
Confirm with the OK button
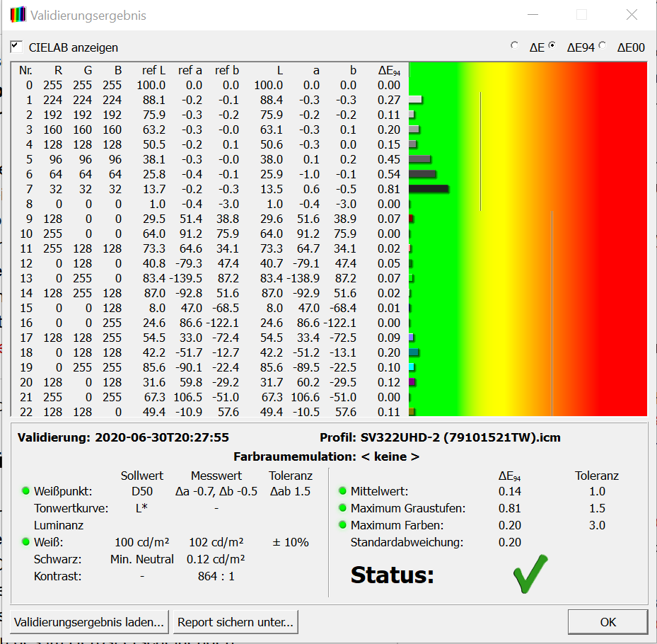tap(607, 623)
